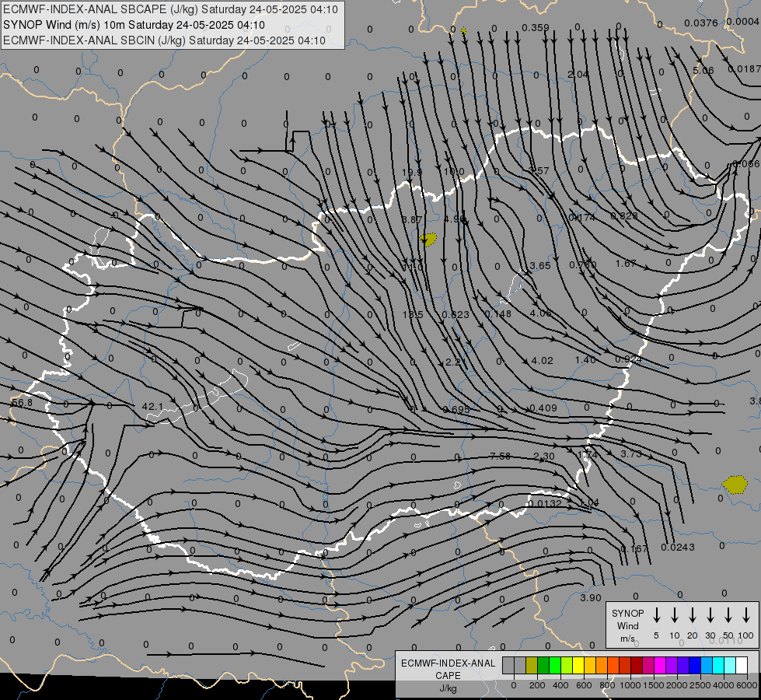The width and height of the screenshot is (761, 700).
Task: Select the white CAPE legend swatch
Action: tap(741, 666)
